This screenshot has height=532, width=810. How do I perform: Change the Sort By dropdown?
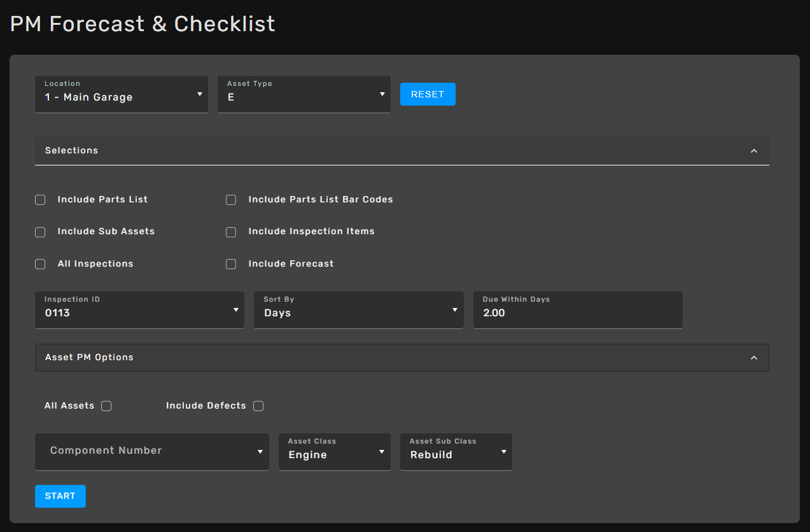pyautogui.click(x=358, y=311)
